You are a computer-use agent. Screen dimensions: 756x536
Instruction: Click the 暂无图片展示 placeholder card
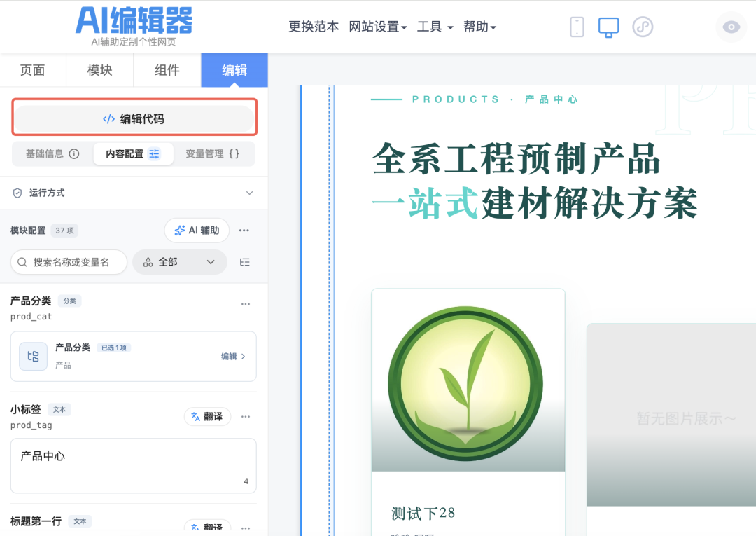[x=671, y=415]
